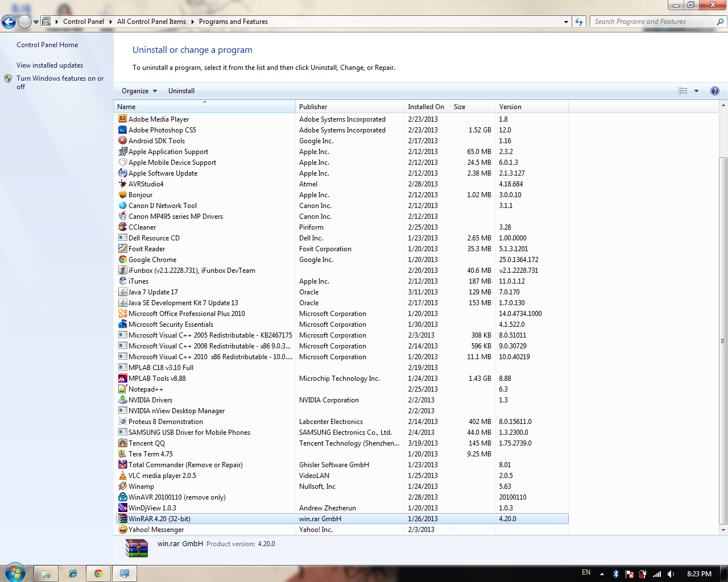The width and height of the screenshot is (728, 582).
Task: Click the CCleaner program icon
Action: click(x=122, y=227)
